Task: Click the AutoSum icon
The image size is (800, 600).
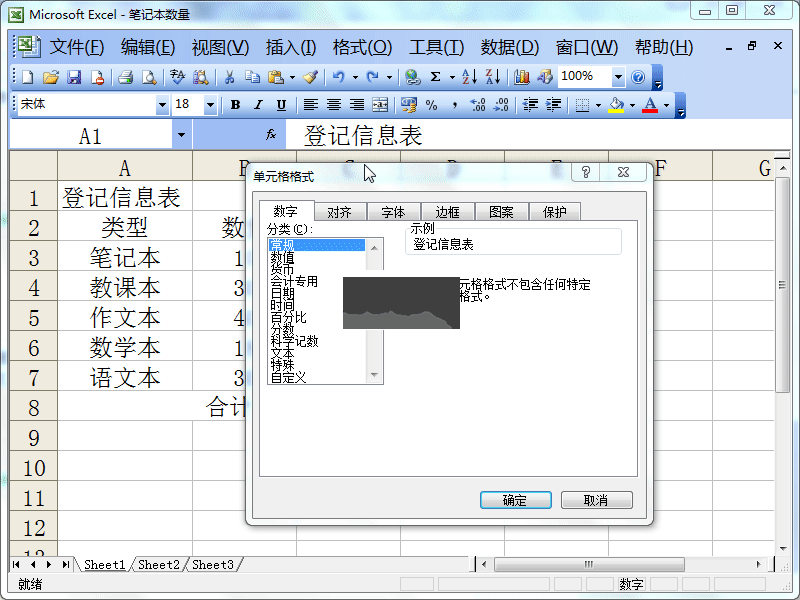Action: [x=434, y=77]
